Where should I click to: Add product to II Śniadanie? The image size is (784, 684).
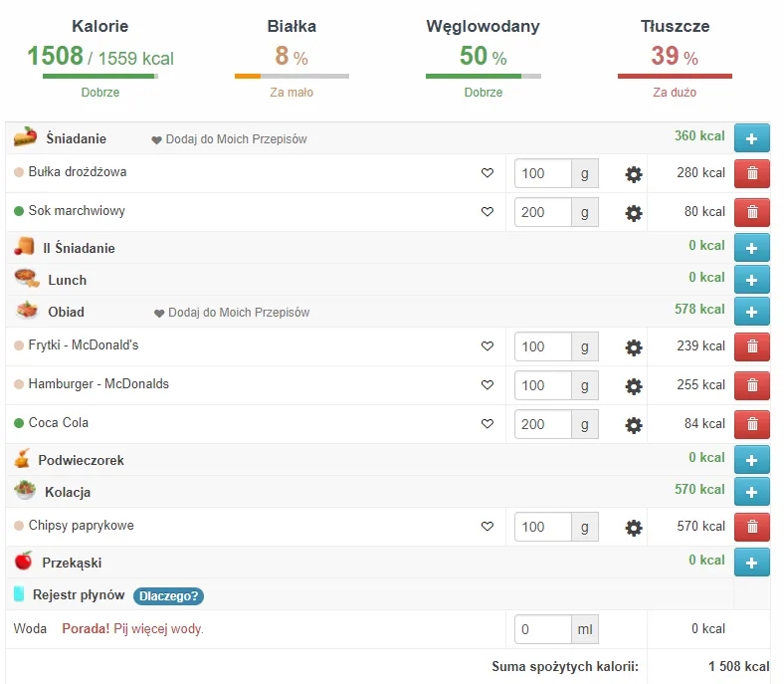tap(751, 247)
